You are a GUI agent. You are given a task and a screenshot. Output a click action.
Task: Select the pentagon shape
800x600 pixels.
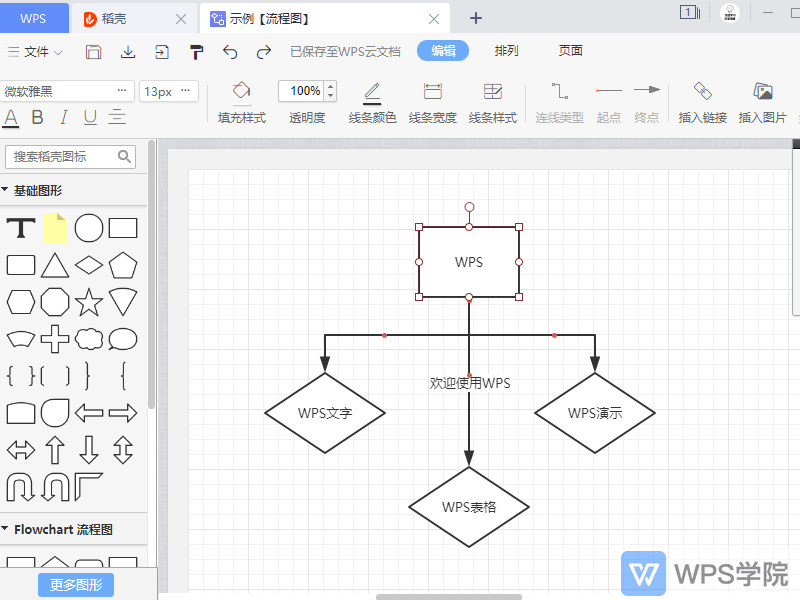[123, 265]
